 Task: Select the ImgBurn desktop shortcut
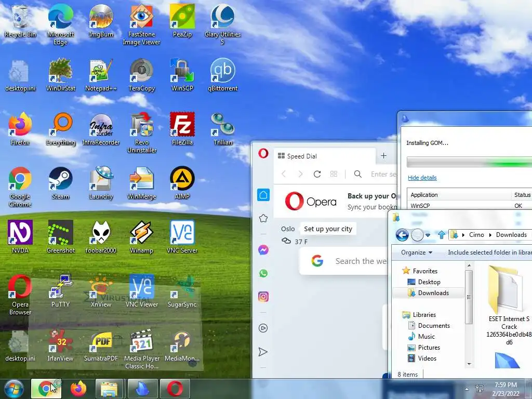pyautogui.click(x=101, y=21)
